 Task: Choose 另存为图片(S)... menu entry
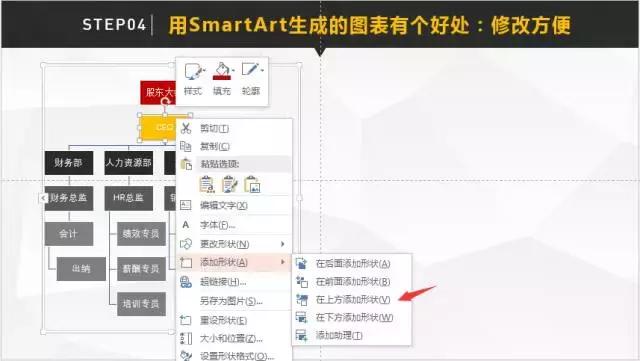[x=231, y=301]
